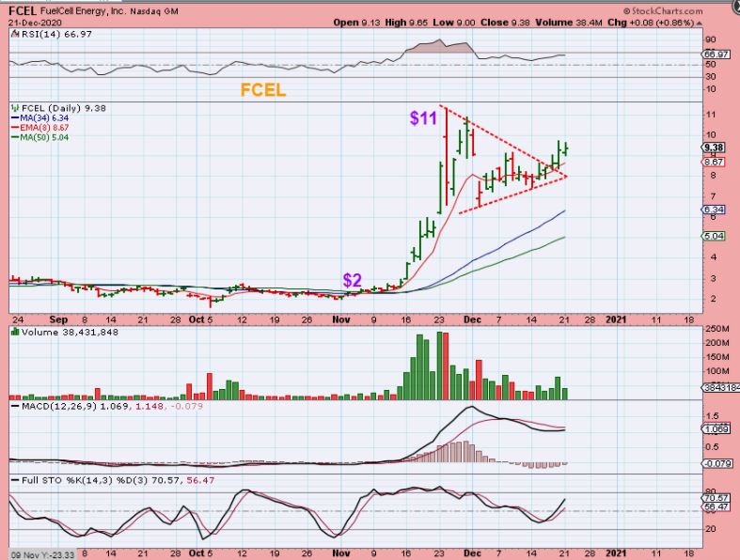Click the Nov label on price chart axis
Viewport: 740px width, 560px height.
point(341,319)
